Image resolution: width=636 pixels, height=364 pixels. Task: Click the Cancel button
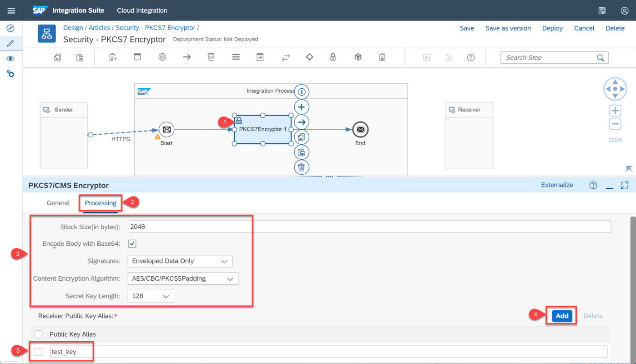point(584,28)
